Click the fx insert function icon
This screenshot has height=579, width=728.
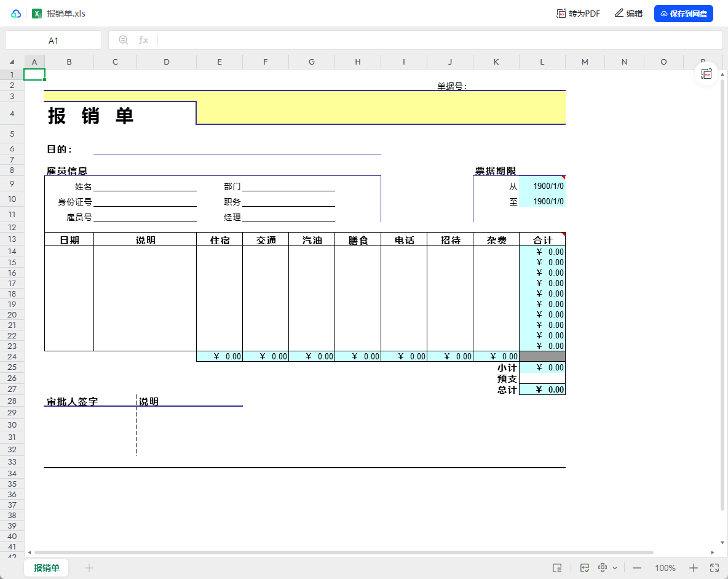pyautogui.click(x=143, y=40)
